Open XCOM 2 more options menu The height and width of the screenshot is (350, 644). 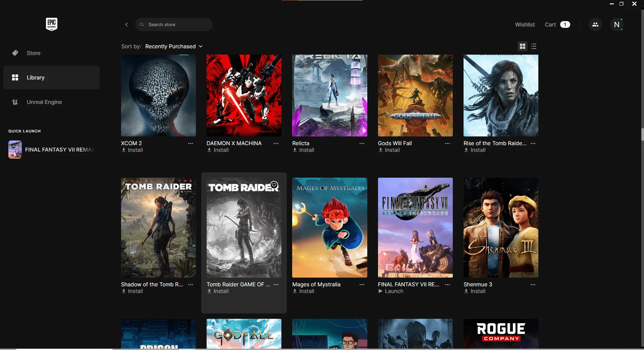point(191,143)
